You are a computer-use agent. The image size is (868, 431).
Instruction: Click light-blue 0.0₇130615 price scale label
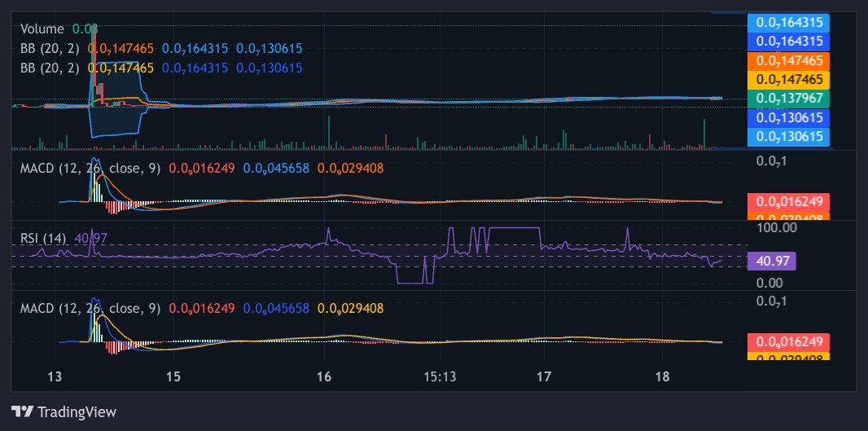789,136
